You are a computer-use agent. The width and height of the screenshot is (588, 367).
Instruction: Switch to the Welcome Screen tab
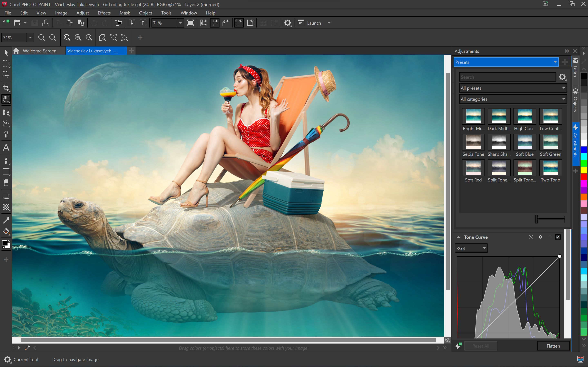click(x=39, y=51)
